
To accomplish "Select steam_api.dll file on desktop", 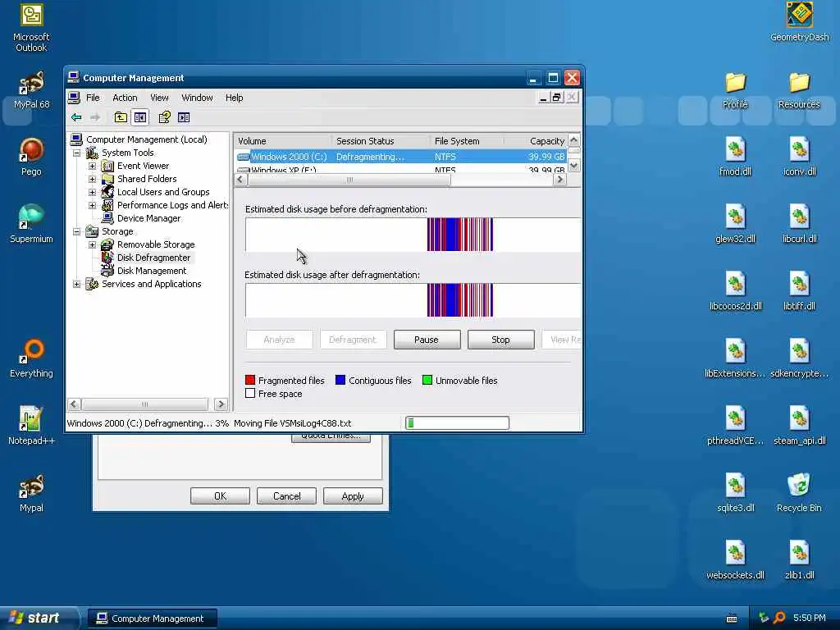I will (799, 426).
